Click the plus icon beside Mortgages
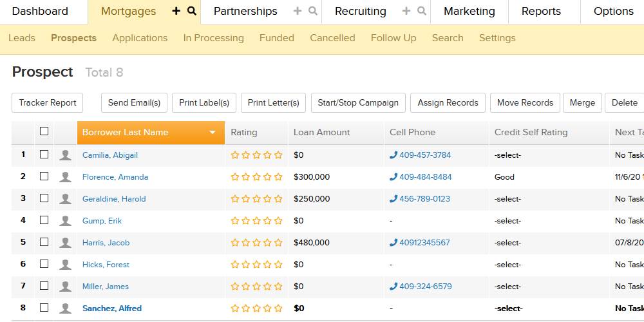 (176, 11)
